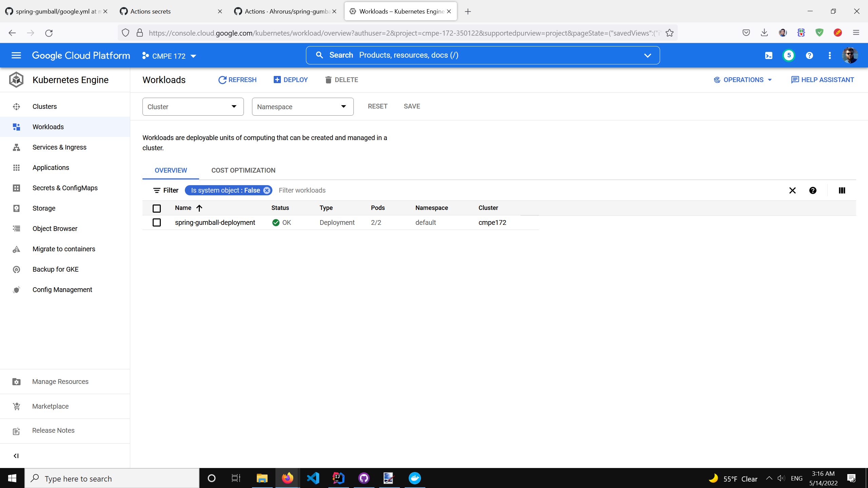Open the Namespace dropdown
Viewport: 868px width, 488px height.
pyautogui.click(x=303, y=107)
